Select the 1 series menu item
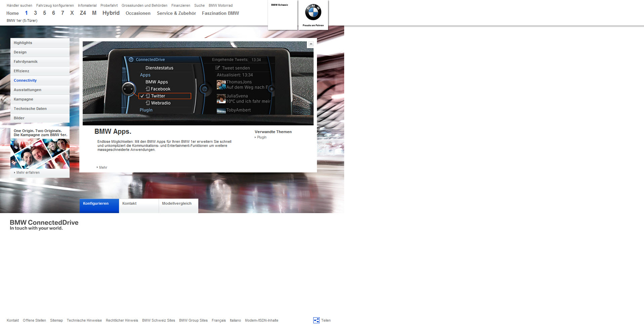 (26, 13)
